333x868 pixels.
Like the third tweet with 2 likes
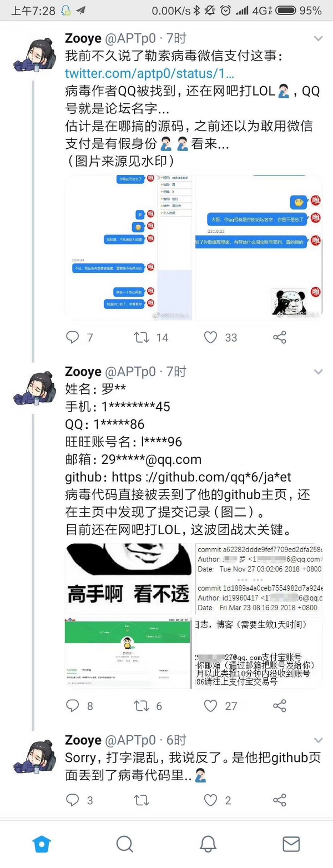[210, 800]
